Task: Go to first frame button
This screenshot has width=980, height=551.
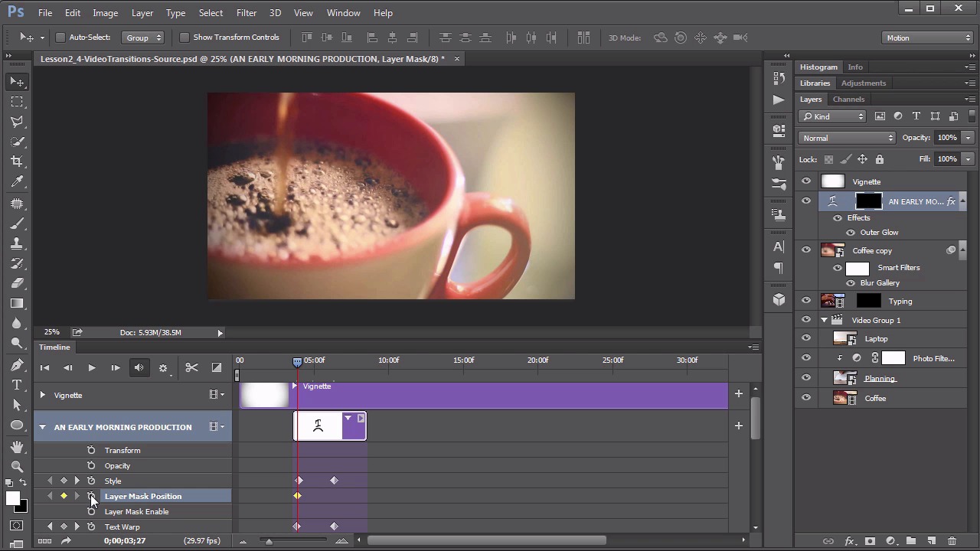Action: pos(44,368)
